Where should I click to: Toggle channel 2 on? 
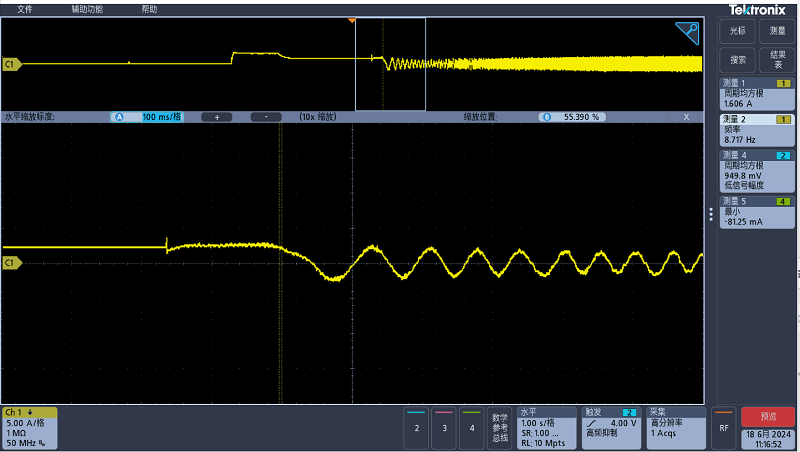416,427
